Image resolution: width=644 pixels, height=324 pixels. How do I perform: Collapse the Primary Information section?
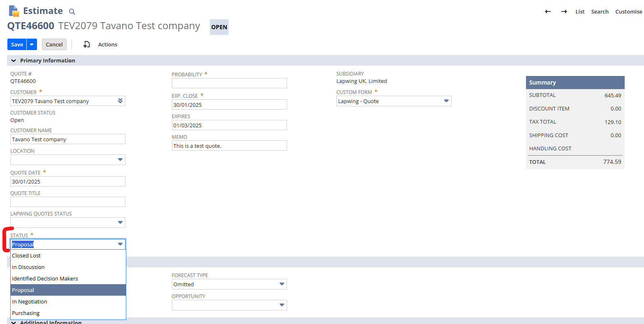14,60
